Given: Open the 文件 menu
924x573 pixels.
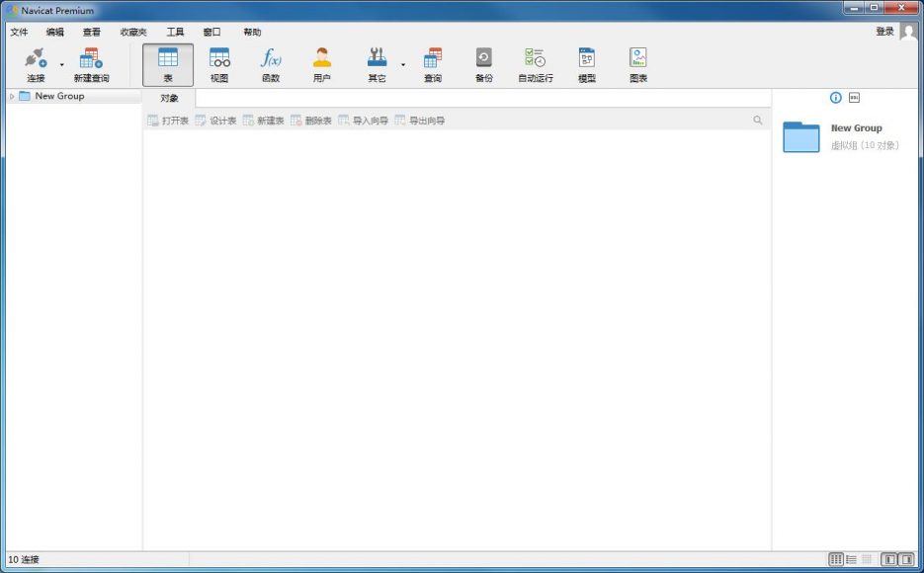Looking at the screenshot, I should [19, 32].
